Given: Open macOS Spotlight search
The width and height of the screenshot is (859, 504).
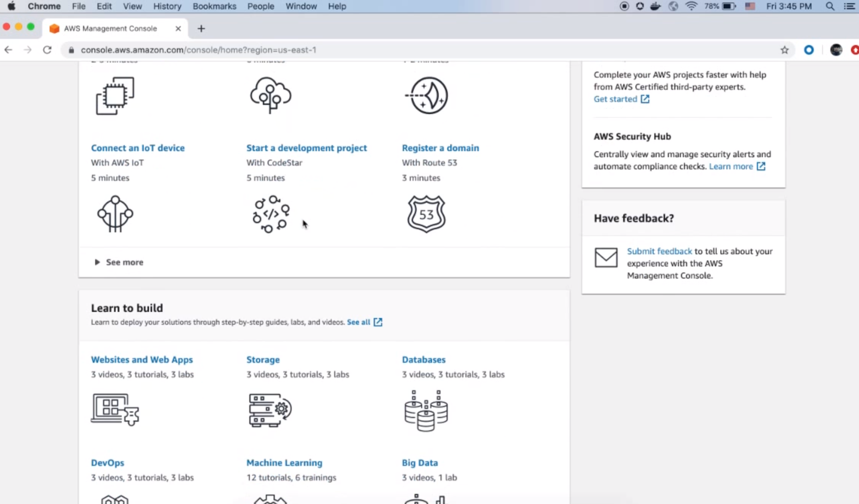Looking at the screenshot, I should pyautogui.click(x=830, y=7).
